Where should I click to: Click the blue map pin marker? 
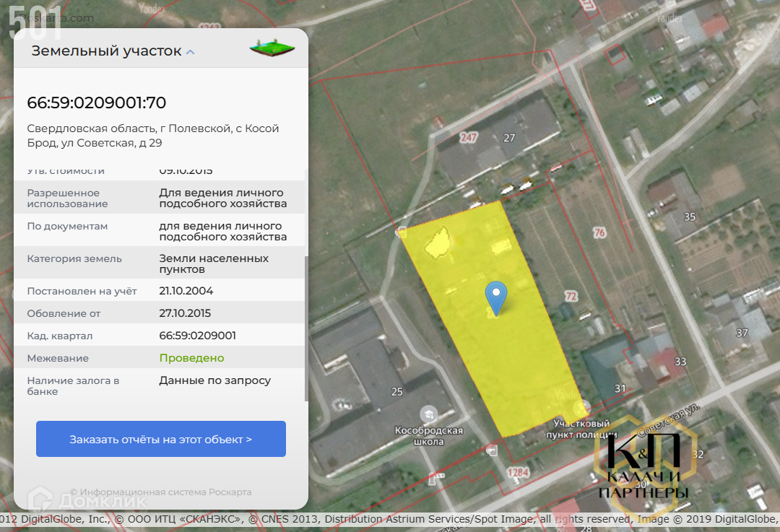tap(496, 298)
